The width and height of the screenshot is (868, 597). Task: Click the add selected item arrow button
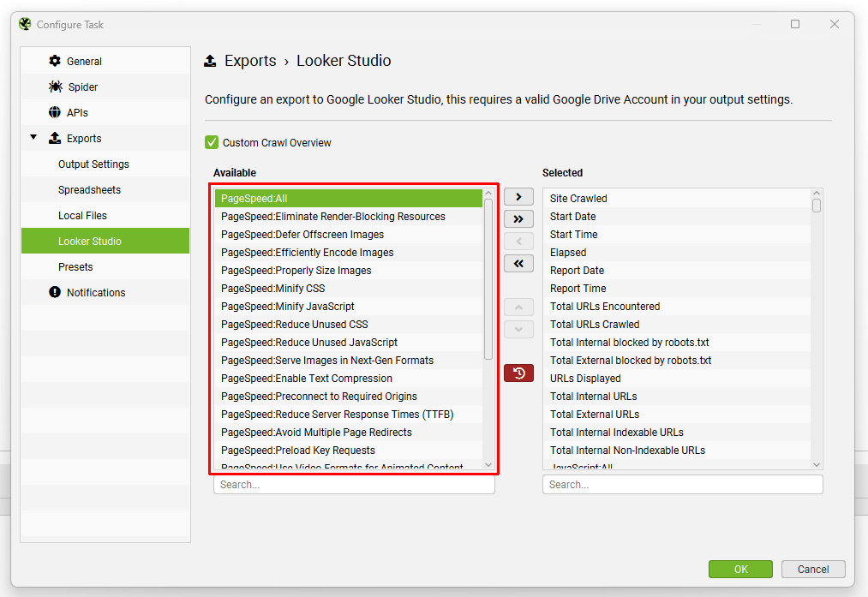(518, 198)
